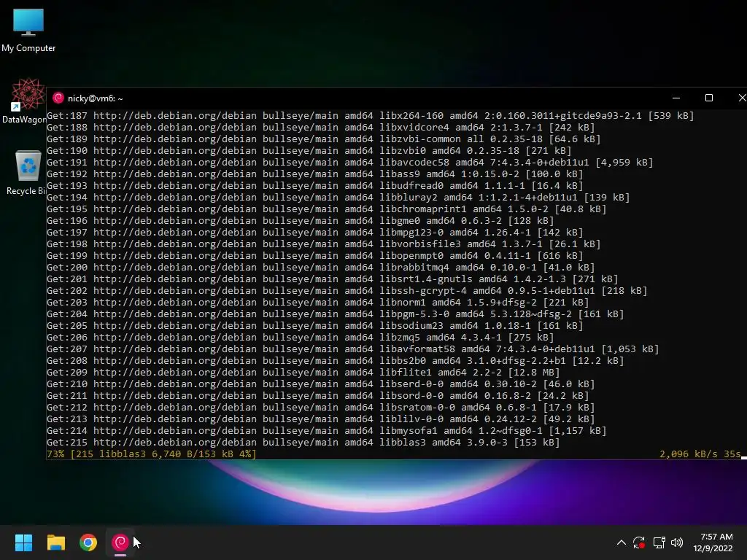Show hidden system tray icons
The image size is (747, 560).
pos(622,542)
